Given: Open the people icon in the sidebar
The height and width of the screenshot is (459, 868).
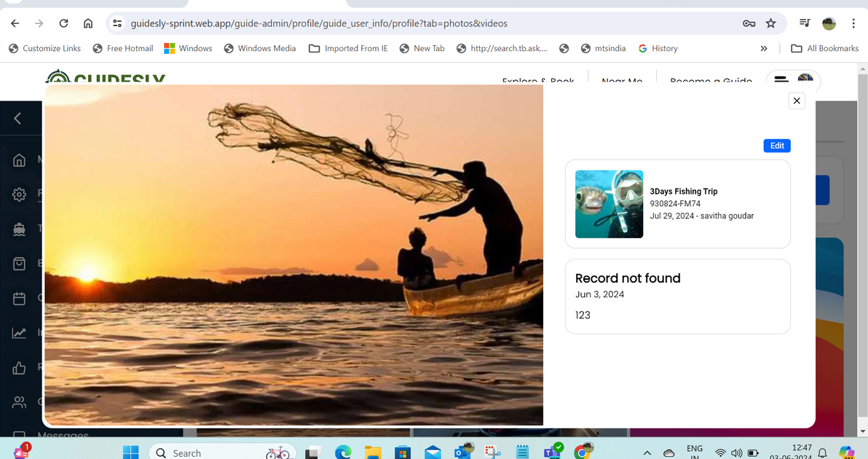Looking at the screenshot, I should 20,402.
